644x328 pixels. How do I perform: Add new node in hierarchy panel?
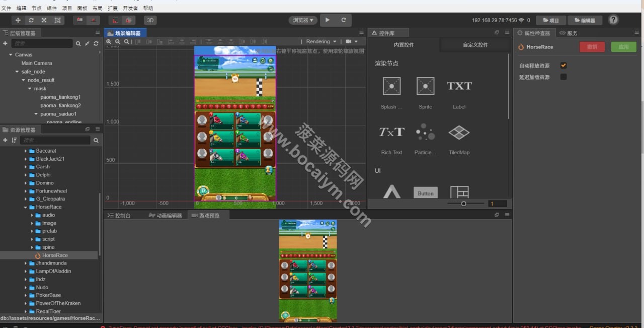click(5, 44)
